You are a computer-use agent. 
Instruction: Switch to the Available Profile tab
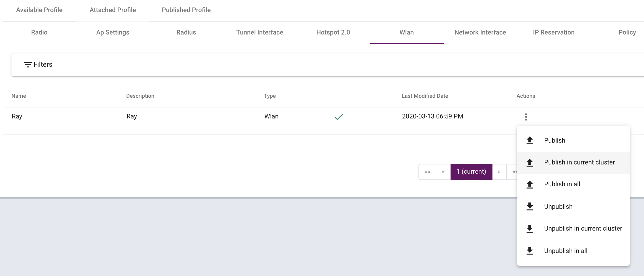coord(39,10)
